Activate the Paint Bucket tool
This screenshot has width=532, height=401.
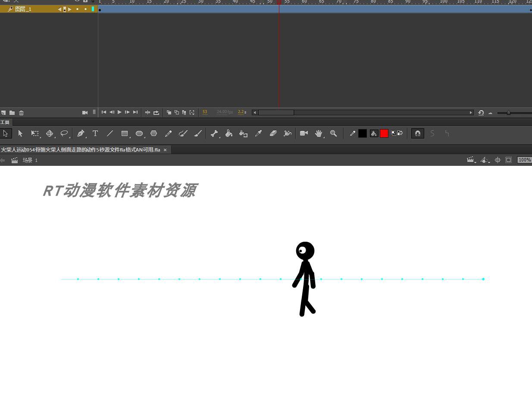tap(229, 133)
